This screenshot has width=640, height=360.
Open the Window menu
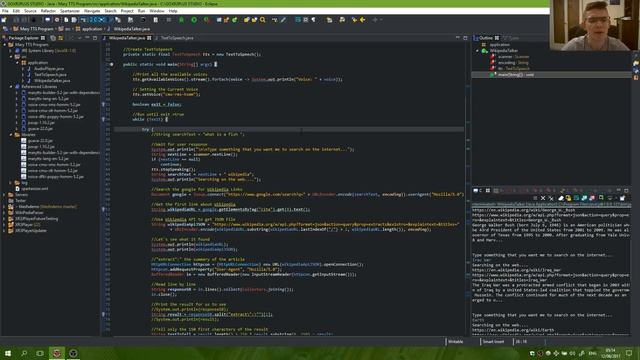157,11
